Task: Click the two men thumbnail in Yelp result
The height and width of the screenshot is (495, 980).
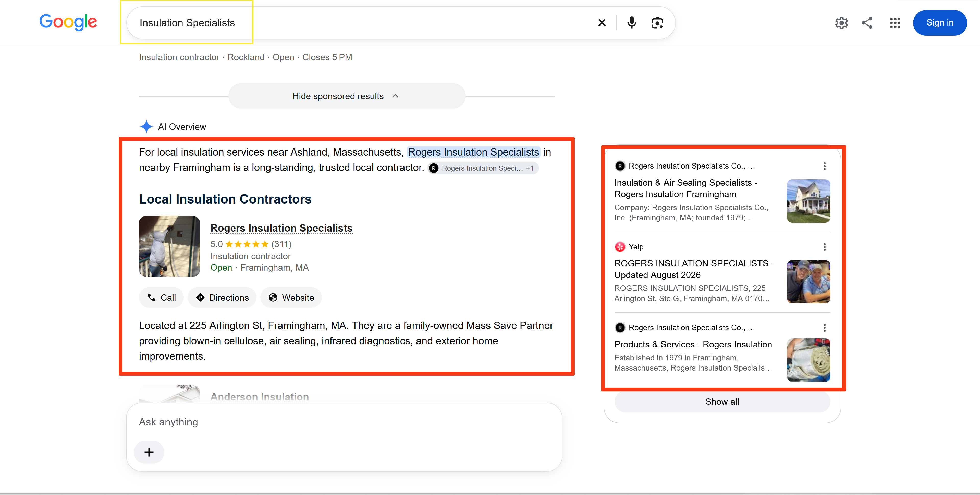Action: point(808,282)
